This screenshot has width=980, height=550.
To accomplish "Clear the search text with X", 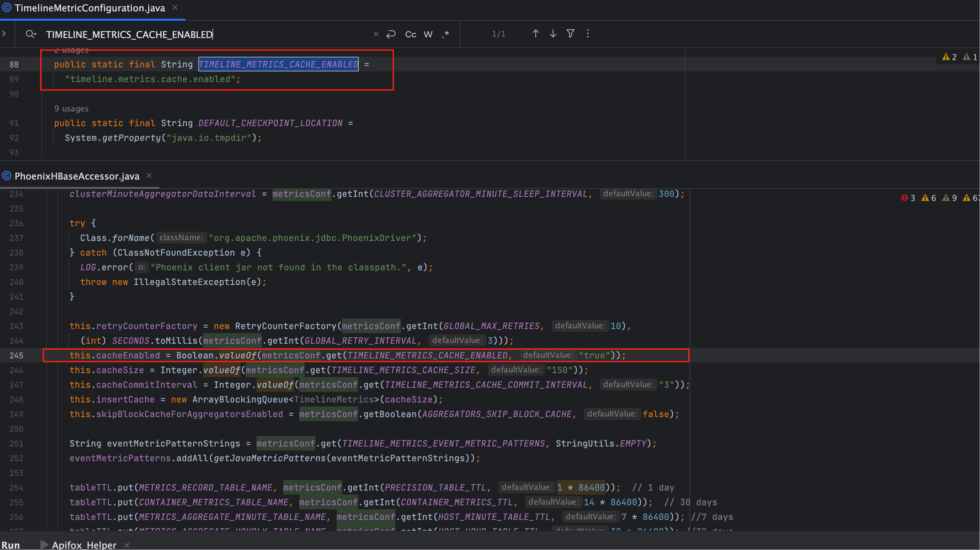I will pos(376,34).
